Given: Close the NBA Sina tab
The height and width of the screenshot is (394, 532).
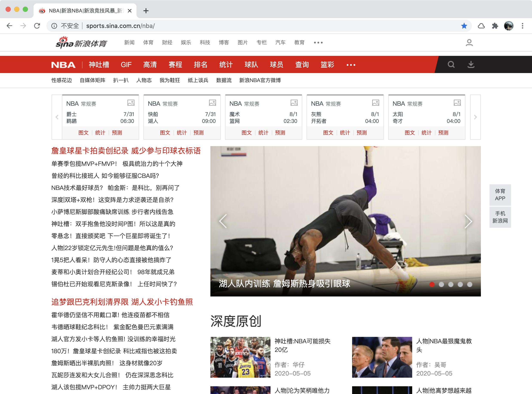Looking at the screenshot, I should coord(130,11).
